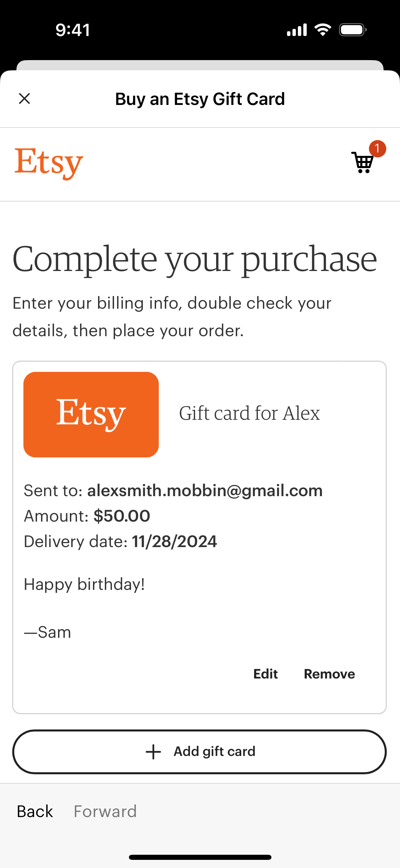Click the plus icon on Add gift card

pos(153,752)
